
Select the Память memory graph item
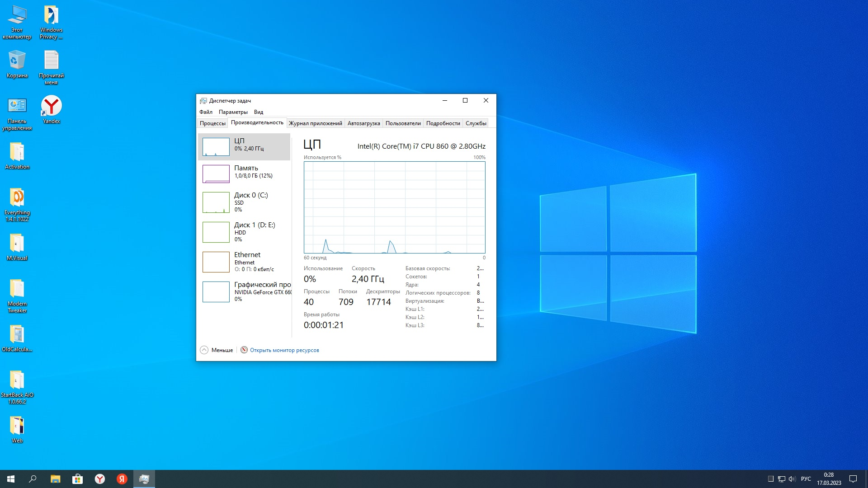[244, 174]
